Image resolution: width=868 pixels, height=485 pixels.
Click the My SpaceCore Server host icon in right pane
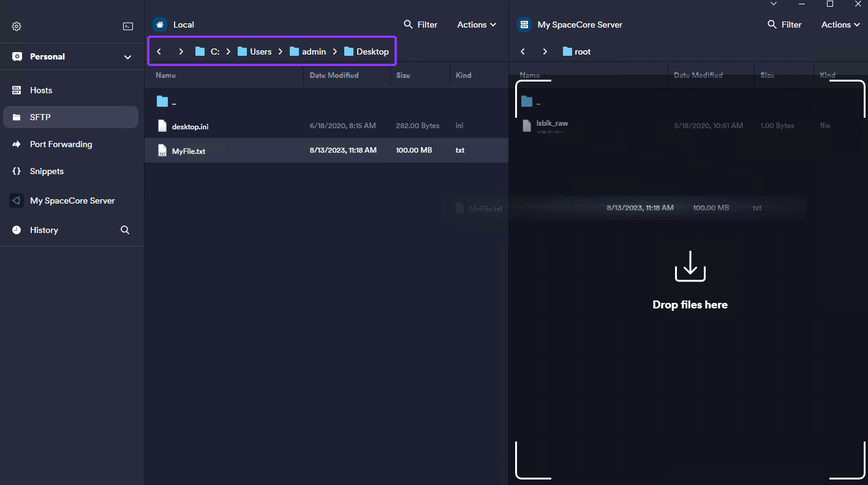pyautogui.click(x=524, y=25)
